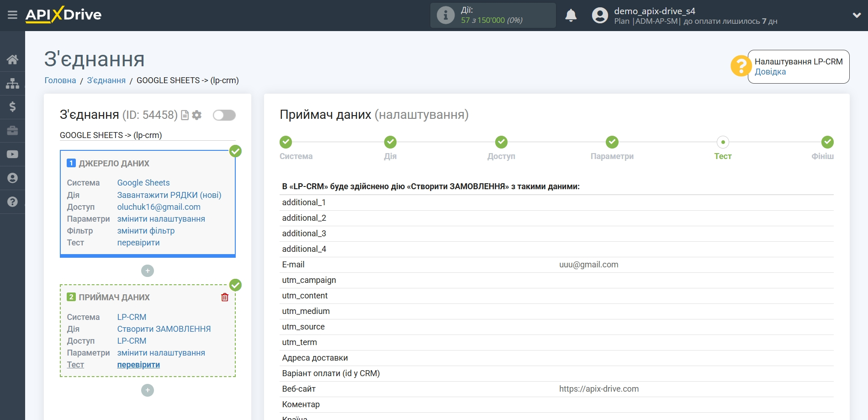
Task: Go to the Доступ step
Action: (x=501, y=142)
